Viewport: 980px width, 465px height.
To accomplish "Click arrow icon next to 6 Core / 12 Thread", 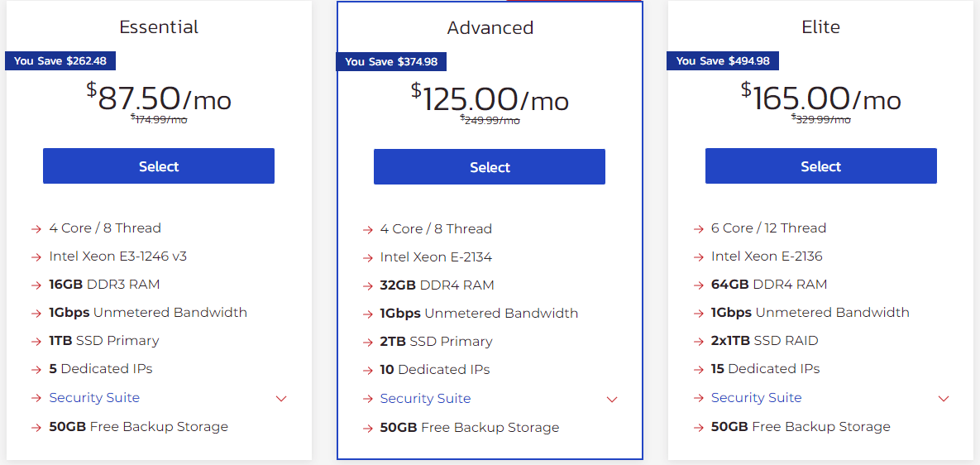I will [699, 228].
